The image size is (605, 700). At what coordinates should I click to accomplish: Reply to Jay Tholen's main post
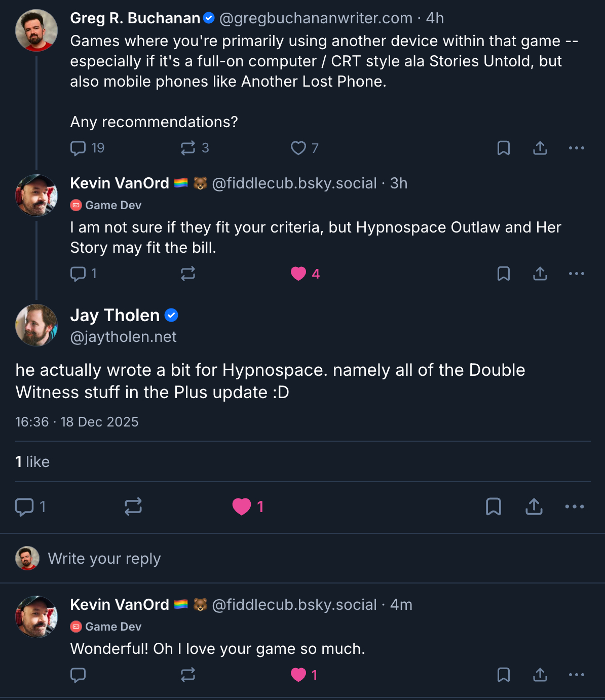coord(24,507)
